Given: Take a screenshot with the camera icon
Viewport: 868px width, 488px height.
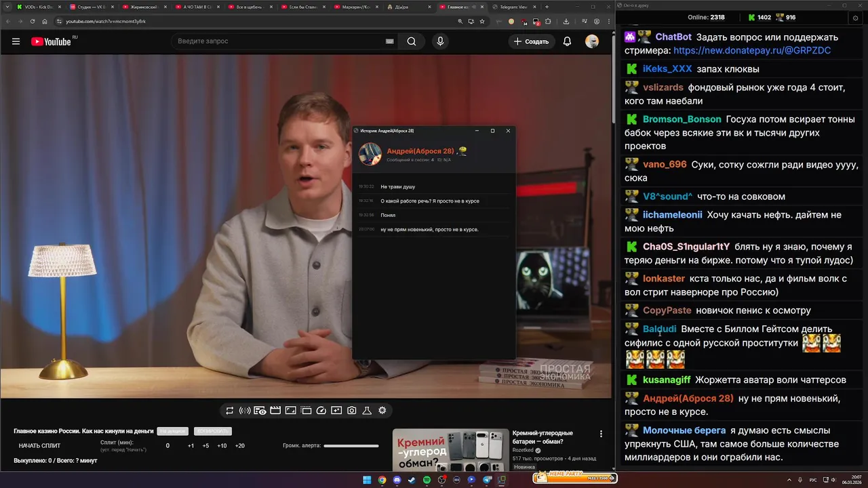Looking at the screenshot, I should click(352, 411).
